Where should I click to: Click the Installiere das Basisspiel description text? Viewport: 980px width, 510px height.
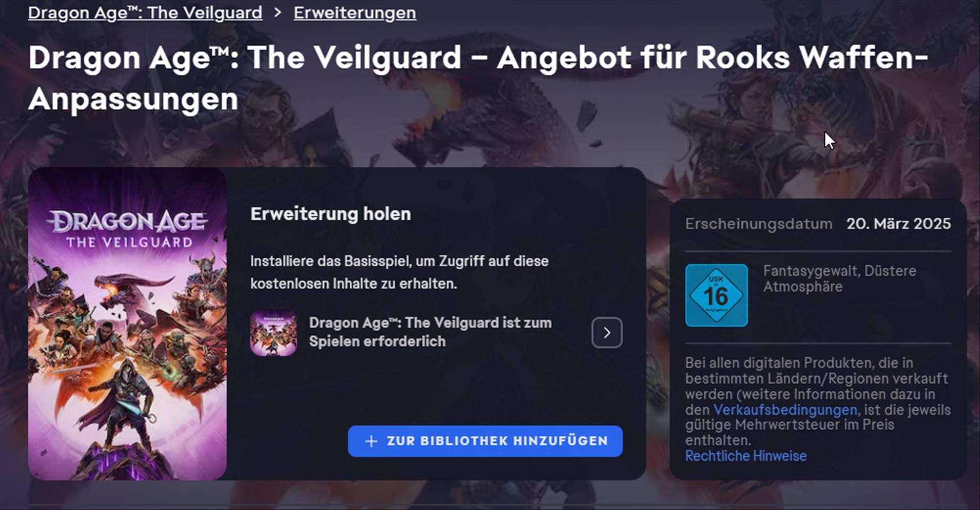[x=399, y=272]
